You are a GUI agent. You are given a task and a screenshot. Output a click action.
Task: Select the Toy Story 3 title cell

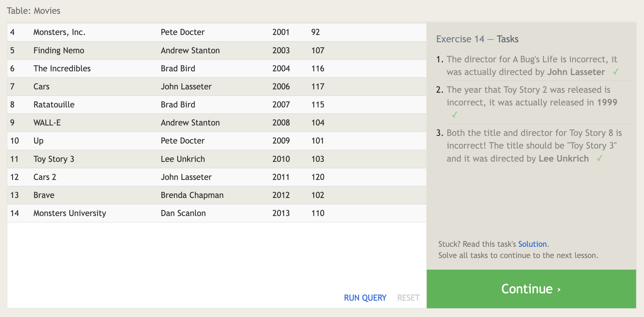[x=54, y=159]
